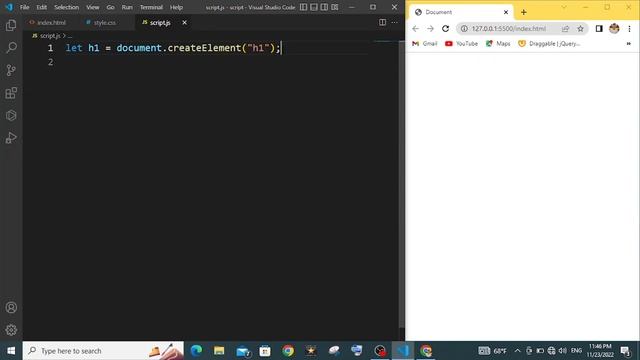Open the Chrome profile avatar
640x360 pixels.
tap(614, 29)
